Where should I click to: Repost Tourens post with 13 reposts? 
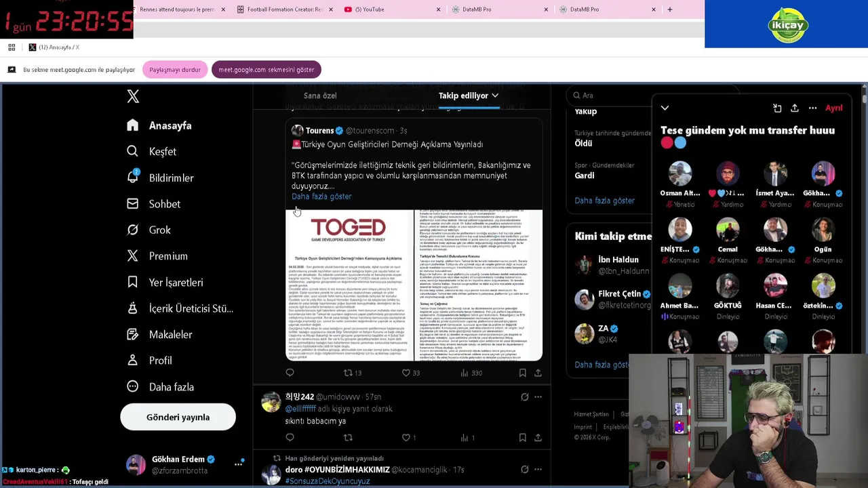(x=352, y=372)
